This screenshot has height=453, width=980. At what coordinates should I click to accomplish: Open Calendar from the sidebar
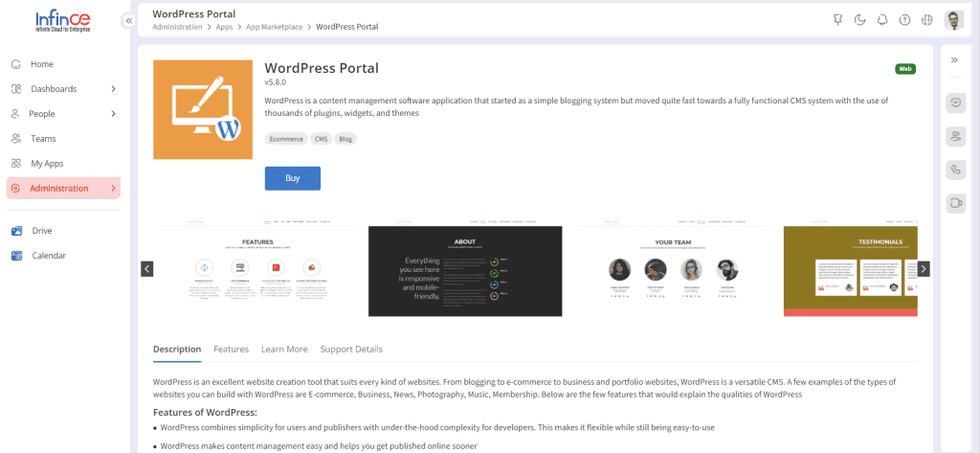pos(49,256)
